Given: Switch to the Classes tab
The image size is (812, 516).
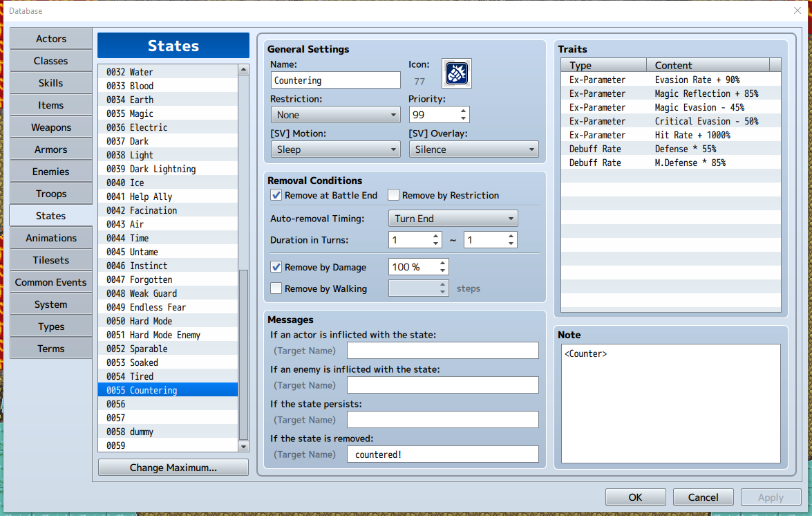Looking at the screenshot, I should click(50, 61).
